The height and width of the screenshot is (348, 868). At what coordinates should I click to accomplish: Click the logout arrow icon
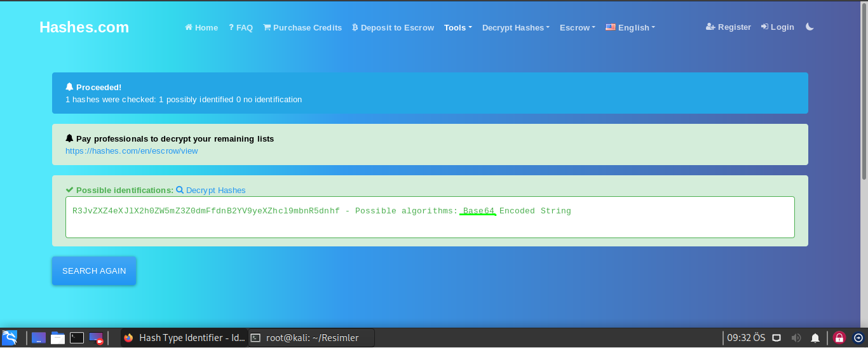(x=858, y=338)
